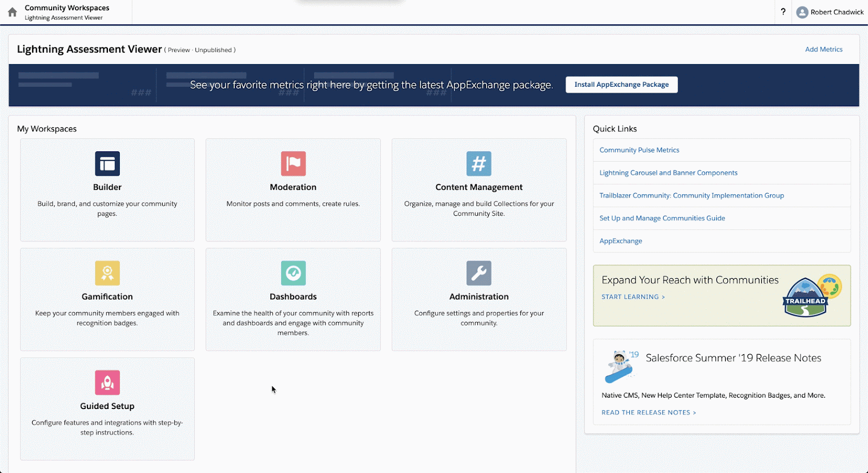Viewport: 868px width, 473px height.
Task: Open Set Up and Manage Communities Guide
Action: pos(662,219)
